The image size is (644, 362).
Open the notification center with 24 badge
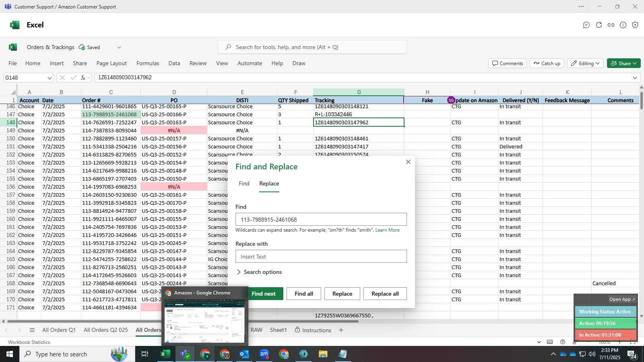(632, 354)
